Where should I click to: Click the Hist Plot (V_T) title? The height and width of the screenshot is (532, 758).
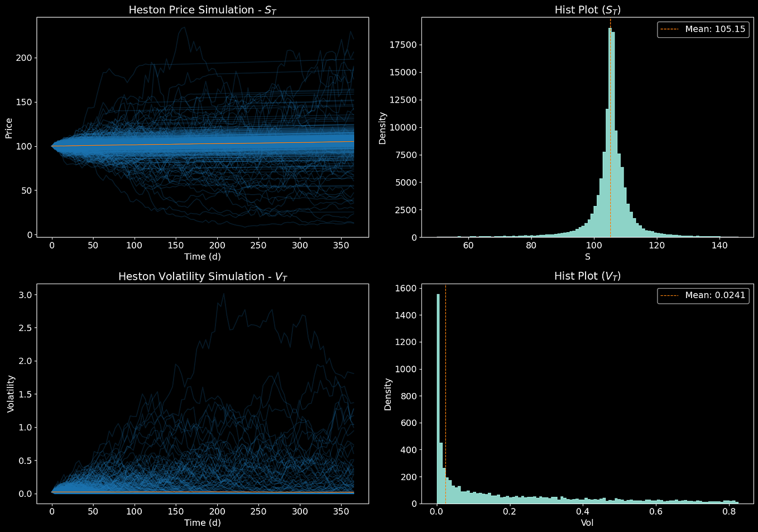pos(587,276)
